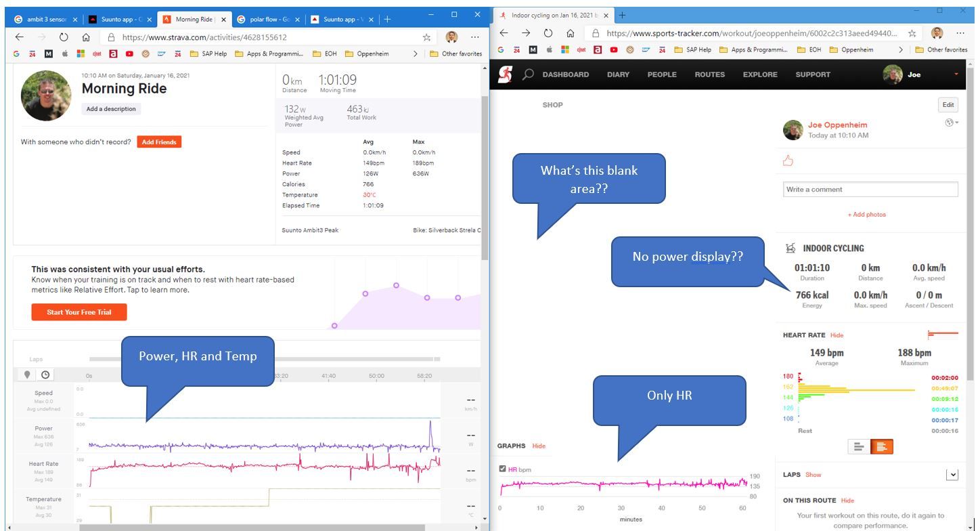This screenshot has width=980, height=531.
Task: Open Joe account dropdown arrow
Action: click(x=956, y=74)
